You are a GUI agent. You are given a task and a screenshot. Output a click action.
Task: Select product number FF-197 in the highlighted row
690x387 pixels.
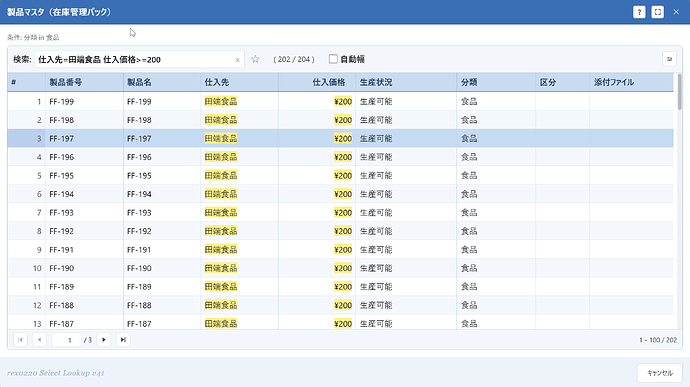point(62,139)
